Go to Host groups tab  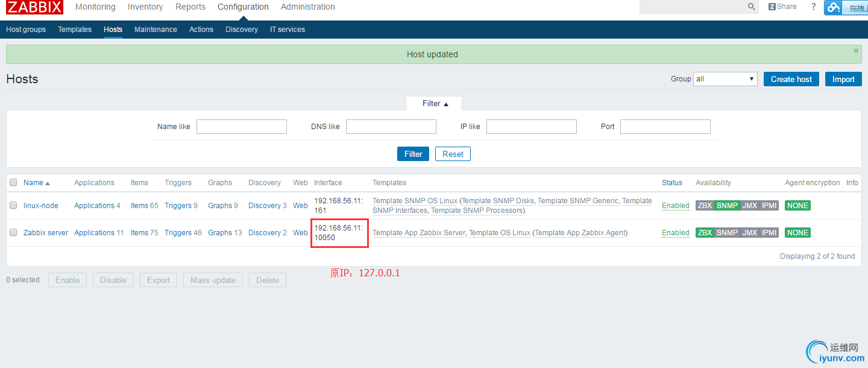point(26,30)
